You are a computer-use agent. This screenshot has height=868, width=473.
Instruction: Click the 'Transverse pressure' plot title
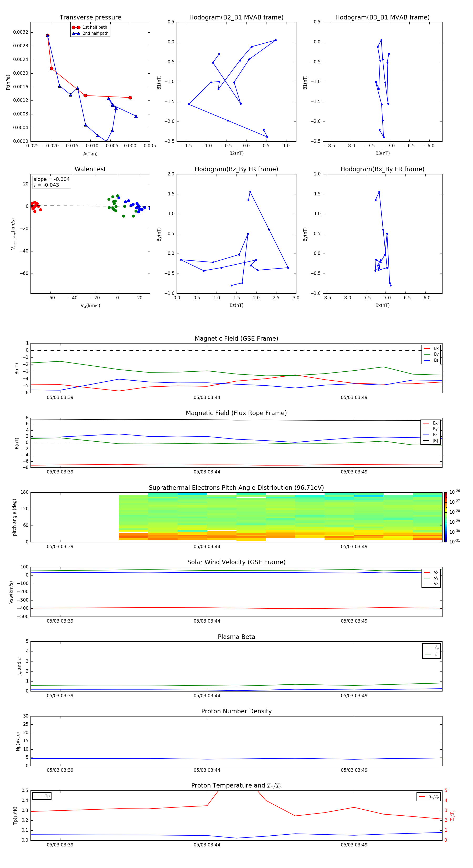pyautogui.click(x=90, y=17)
